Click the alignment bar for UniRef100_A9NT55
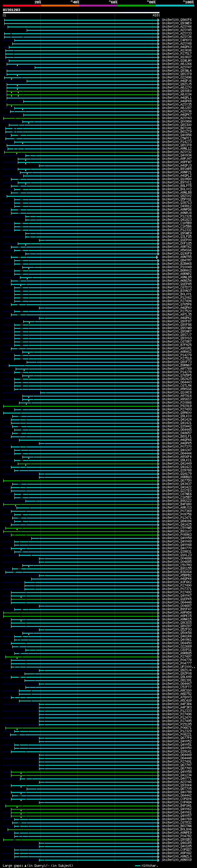Viewport: 197px width, 868px height. tap(84, 257)
